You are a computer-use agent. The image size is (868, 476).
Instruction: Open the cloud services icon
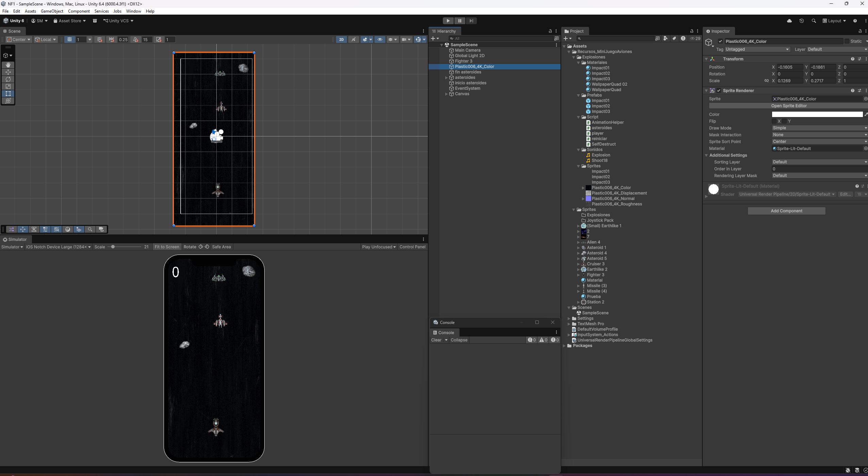pyautogui.click(x=789, y=21)
